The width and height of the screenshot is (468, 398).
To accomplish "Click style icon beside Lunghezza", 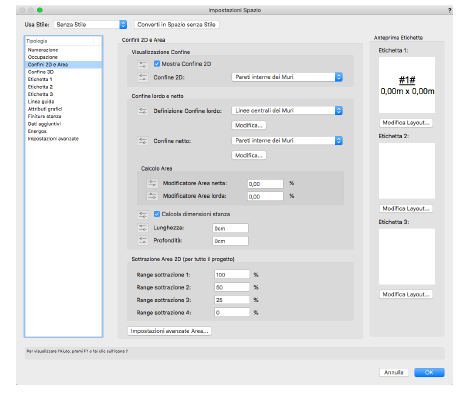I will 143,228.
